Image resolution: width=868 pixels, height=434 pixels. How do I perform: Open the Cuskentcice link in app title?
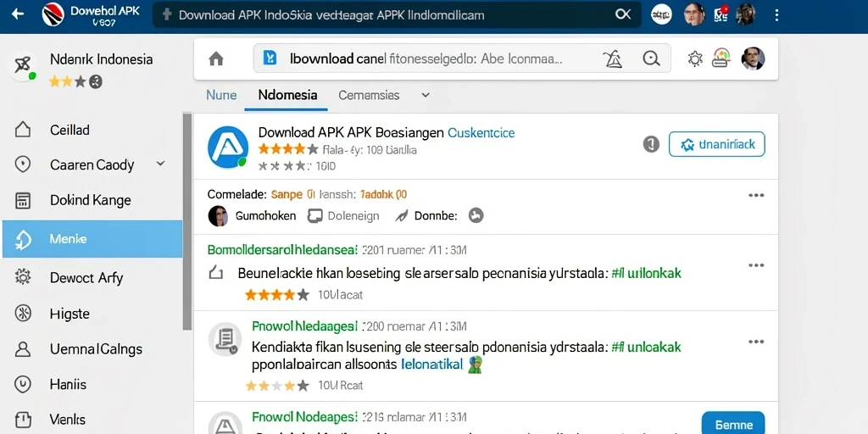pos(481,133)
